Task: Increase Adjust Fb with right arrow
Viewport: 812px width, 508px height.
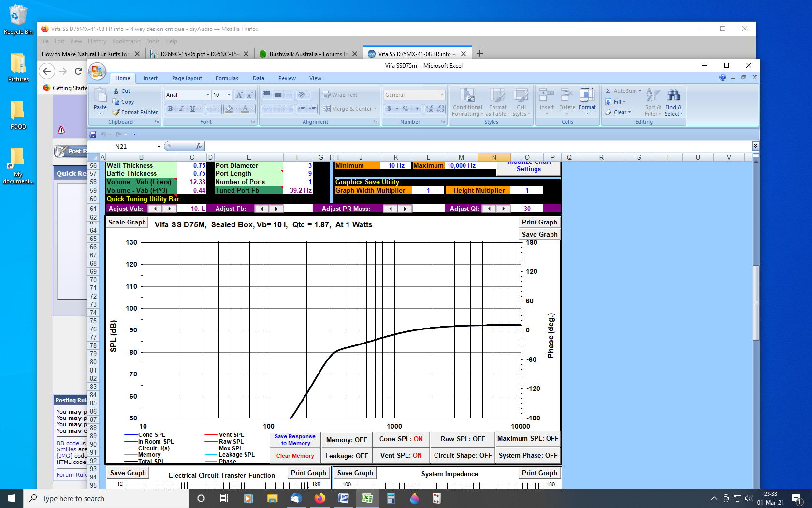Action: pos(276,209)
